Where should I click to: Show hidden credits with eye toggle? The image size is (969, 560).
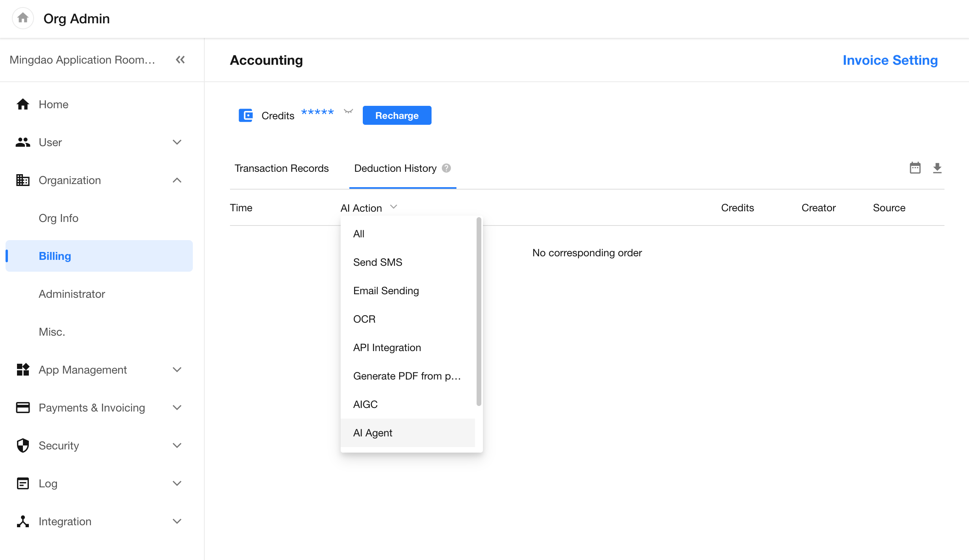[x=348, y=112]
